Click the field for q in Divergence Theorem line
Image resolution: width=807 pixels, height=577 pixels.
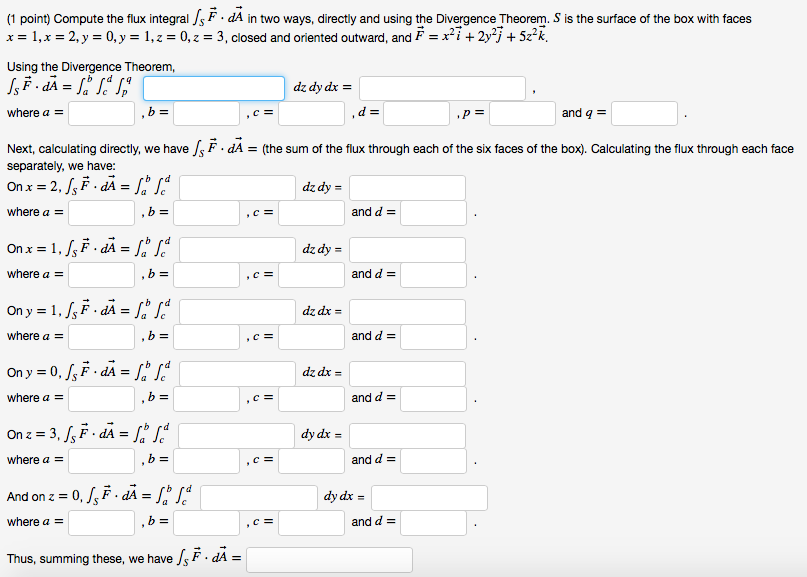pos(644,113)
